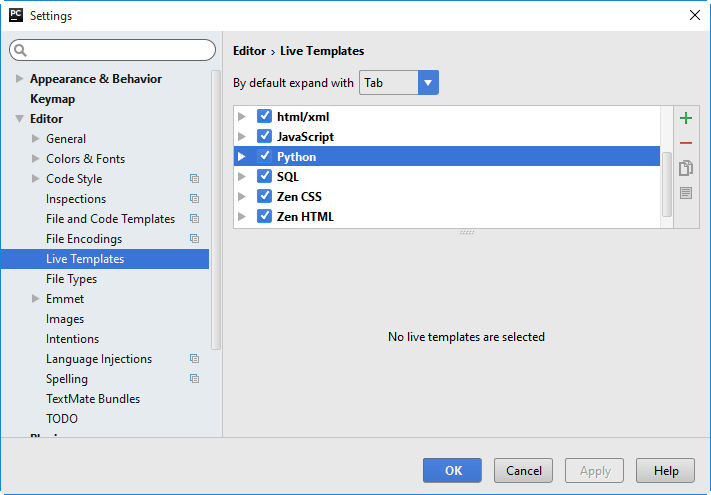Click the green Add template icon

click(686, 118)
